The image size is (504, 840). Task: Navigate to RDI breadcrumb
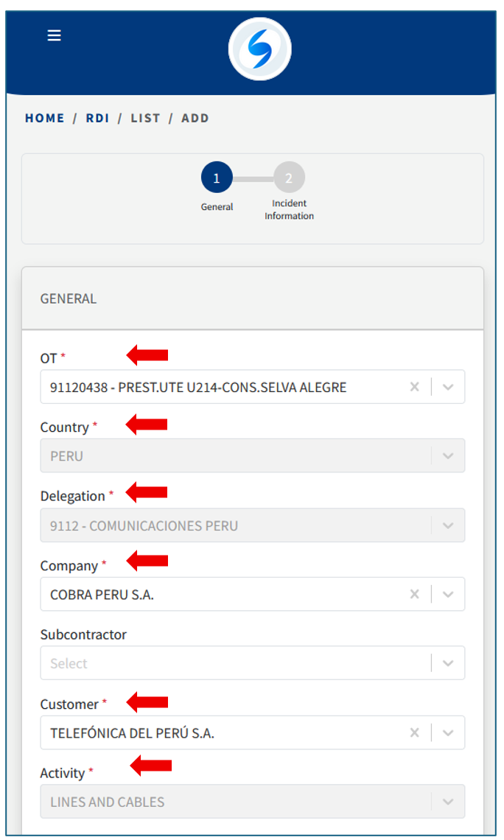tap(97, 118)
